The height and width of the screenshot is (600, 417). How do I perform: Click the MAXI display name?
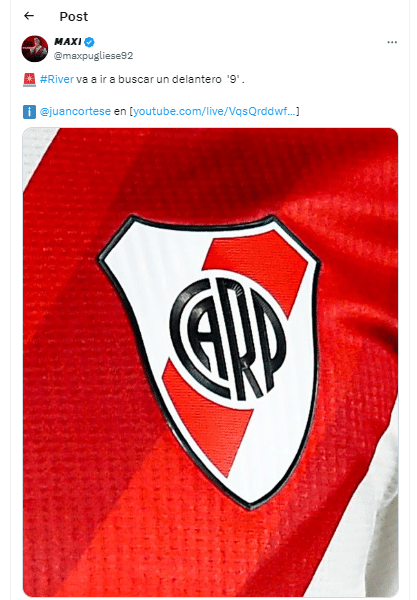(68, 41)
